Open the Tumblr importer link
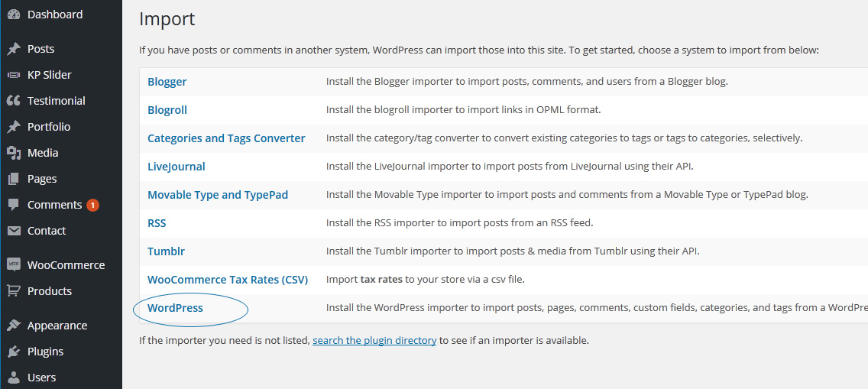The height and width of the screenshot is (389, 868). [166, 251]
